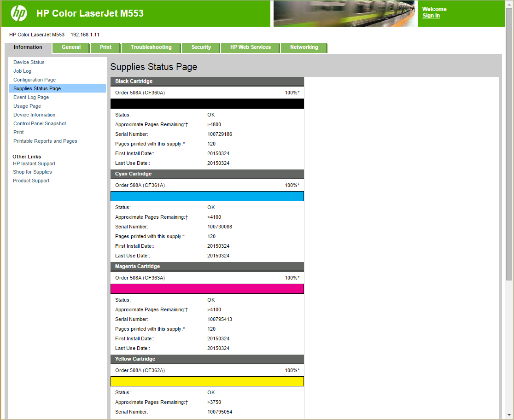Click Order 508A (CF361A) text
The height and width of the screenshot is (420, 514).
pos(140,185)
